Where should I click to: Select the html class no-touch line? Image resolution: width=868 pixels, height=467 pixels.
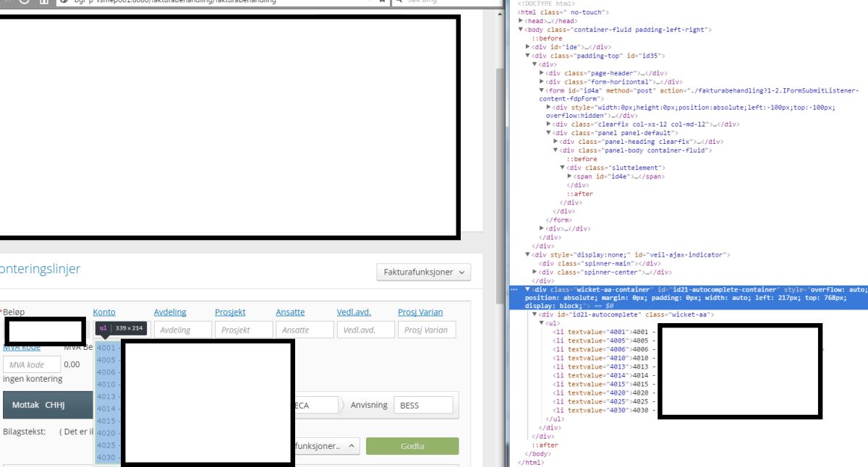[x=563, y=12]
